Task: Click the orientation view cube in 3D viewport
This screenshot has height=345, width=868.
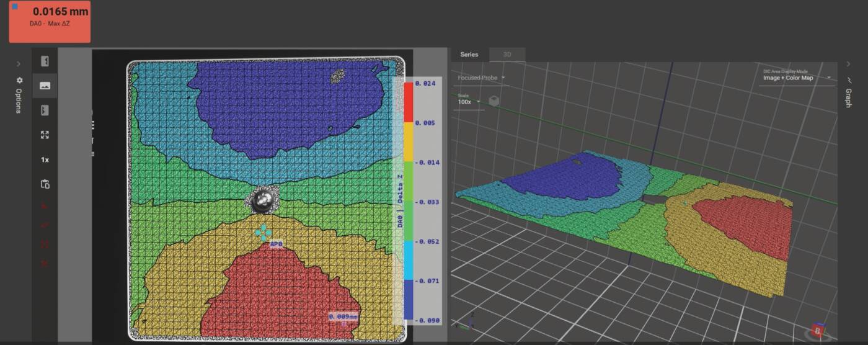Action: [x=818, y=331]
